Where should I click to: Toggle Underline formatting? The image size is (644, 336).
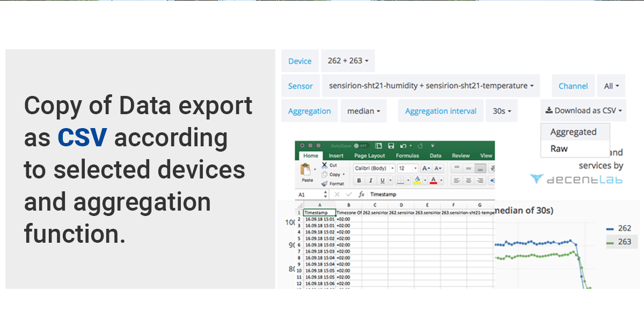point(382,181)
